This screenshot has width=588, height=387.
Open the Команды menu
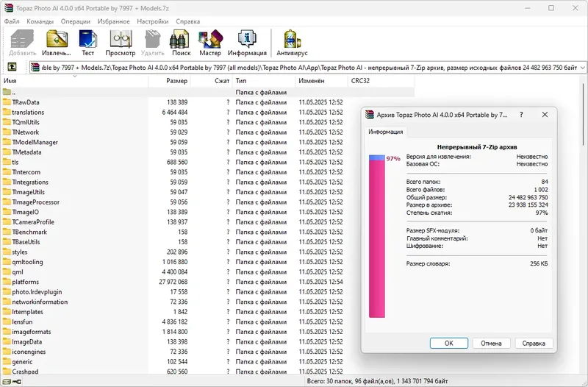[40, 21]
